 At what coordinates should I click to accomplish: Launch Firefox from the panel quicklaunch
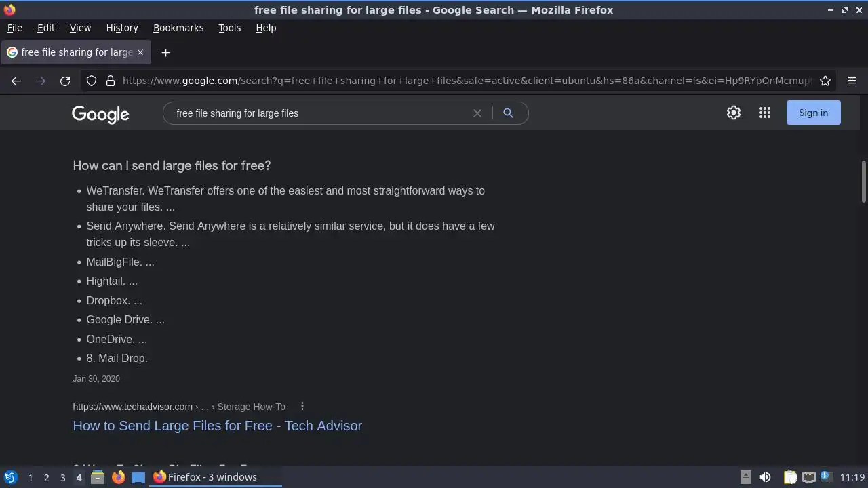(x=118, y=477)
